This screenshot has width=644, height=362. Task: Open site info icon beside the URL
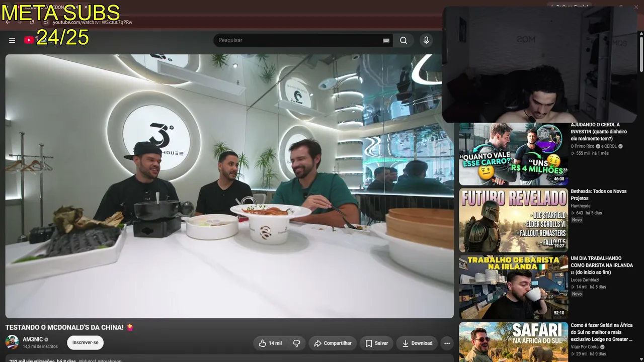[46, 22]
